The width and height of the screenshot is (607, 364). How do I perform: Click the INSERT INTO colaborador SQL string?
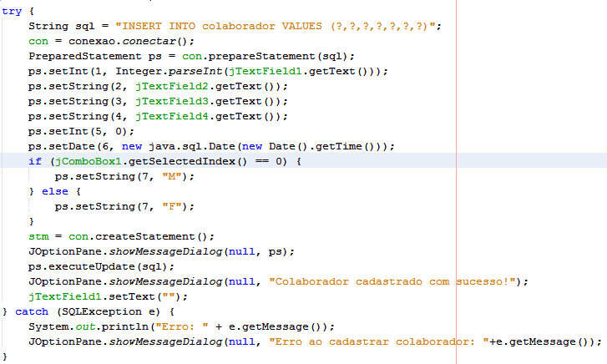[276, 26]
